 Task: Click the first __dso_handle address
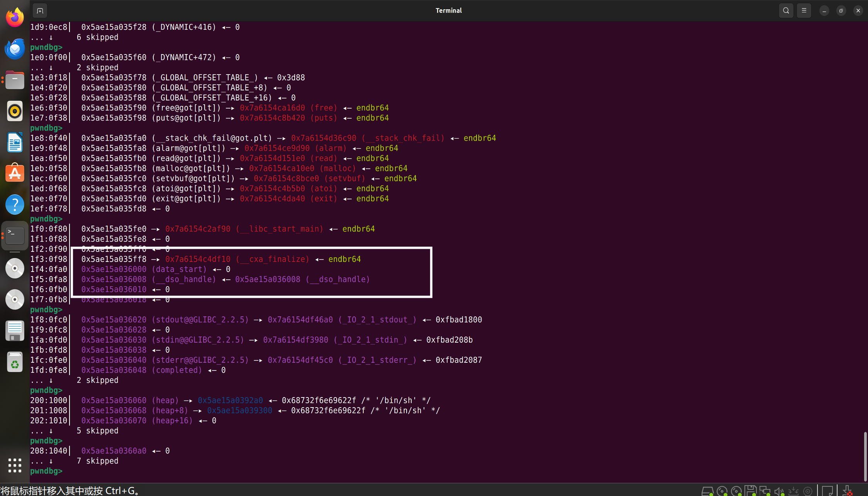coord(114,279)
